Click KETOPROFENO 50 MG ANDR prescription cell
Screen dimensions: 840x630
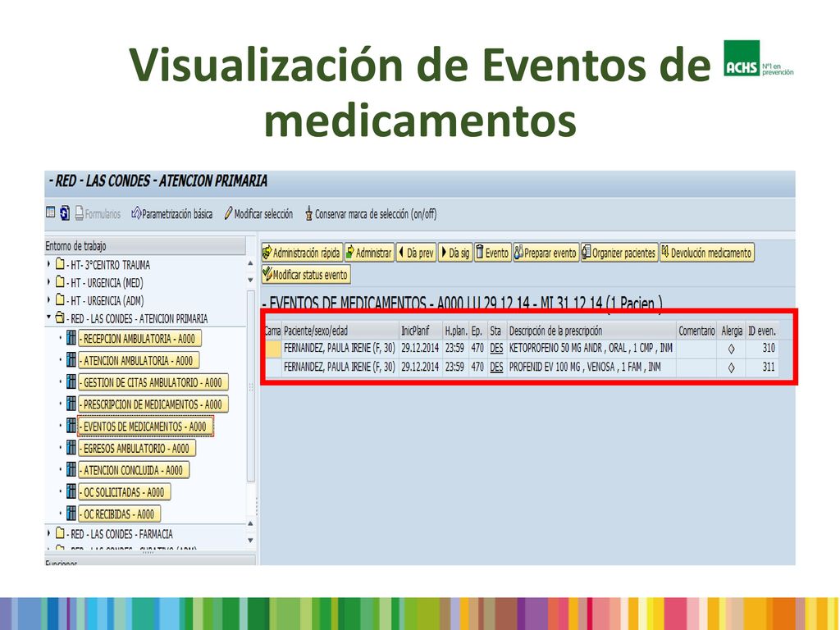591,348
